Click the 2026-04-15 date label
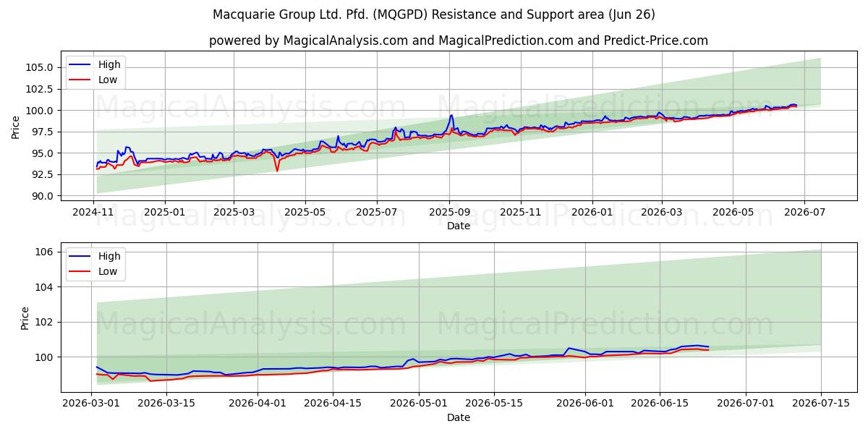868x434 pixels. [332, 405]
